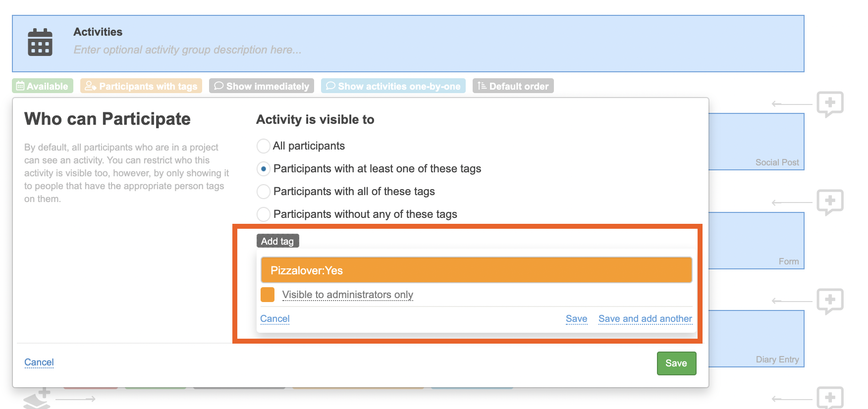Choose Participants with all of these tags
The image size is (868, 409).
[264, 192]
